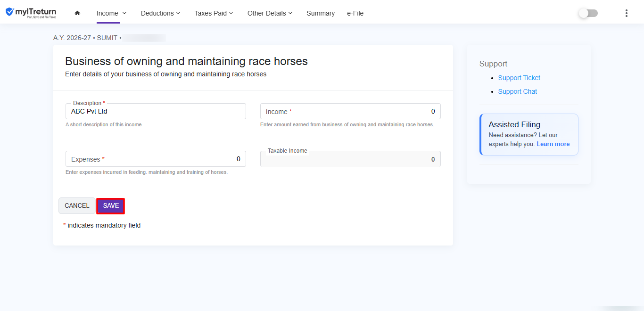Go to home via house icon
Viewport: 644px width, 311px height.
click(77, 13)
